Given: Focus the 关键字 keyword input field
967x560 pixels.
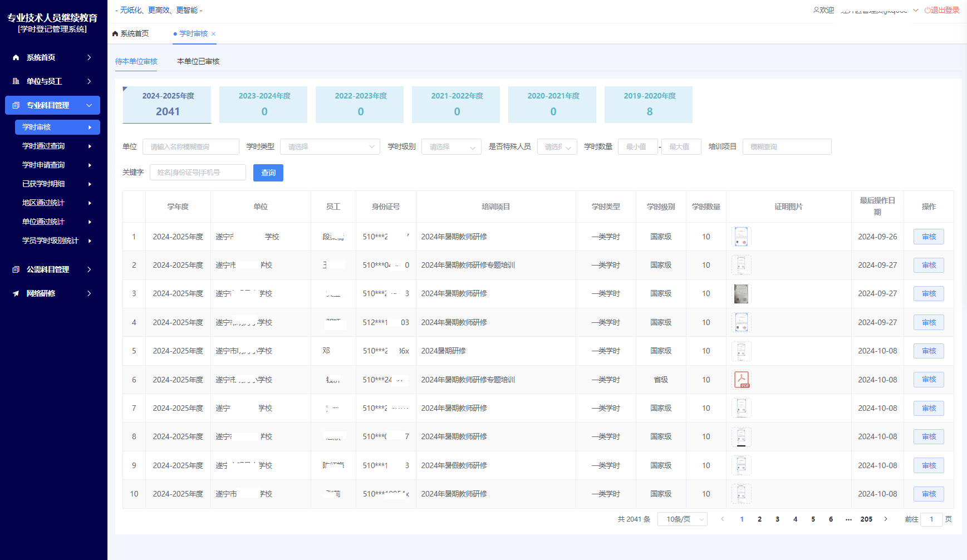Looking at the screenshot, I should coord(198,173).
